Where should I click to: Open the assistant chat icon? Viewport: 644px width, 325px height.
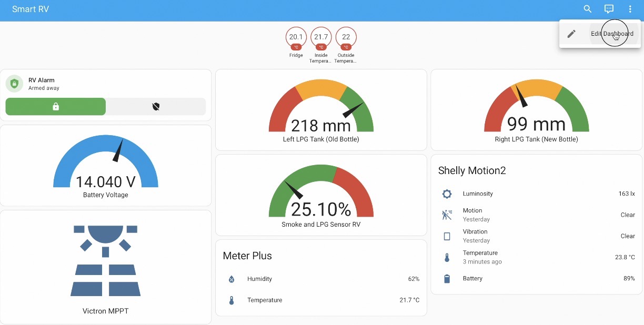click(x=609, y=9)
